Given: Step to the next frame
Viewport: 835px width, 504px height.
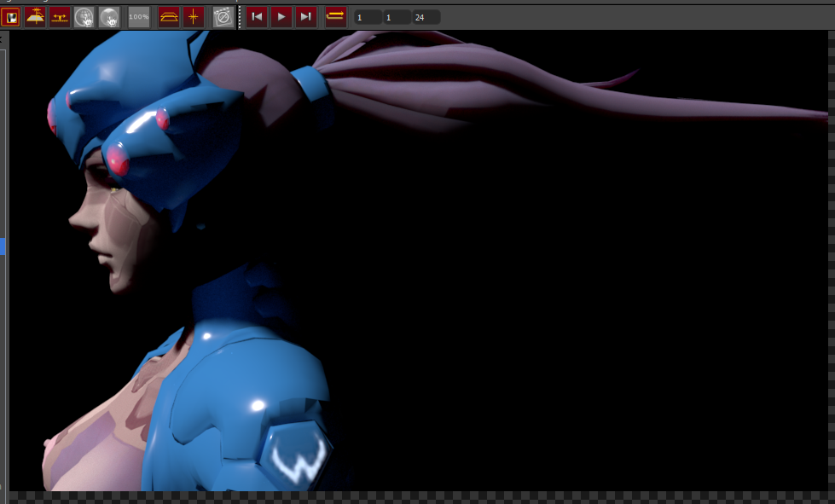Looking at the screenshot, I should [306, 16].
